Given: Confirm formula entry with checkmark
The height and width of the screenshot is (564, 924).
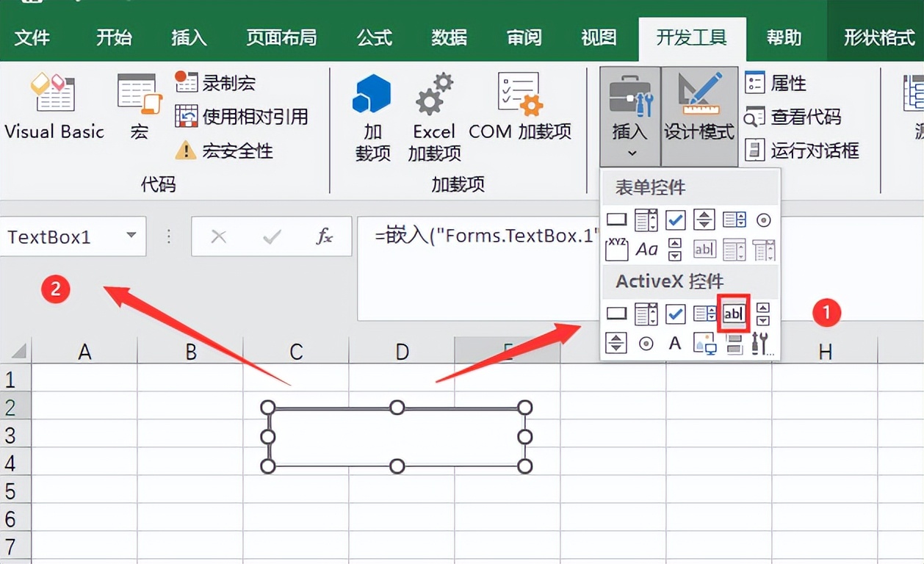Looking at the screenshot, I should tap(272, 236).
